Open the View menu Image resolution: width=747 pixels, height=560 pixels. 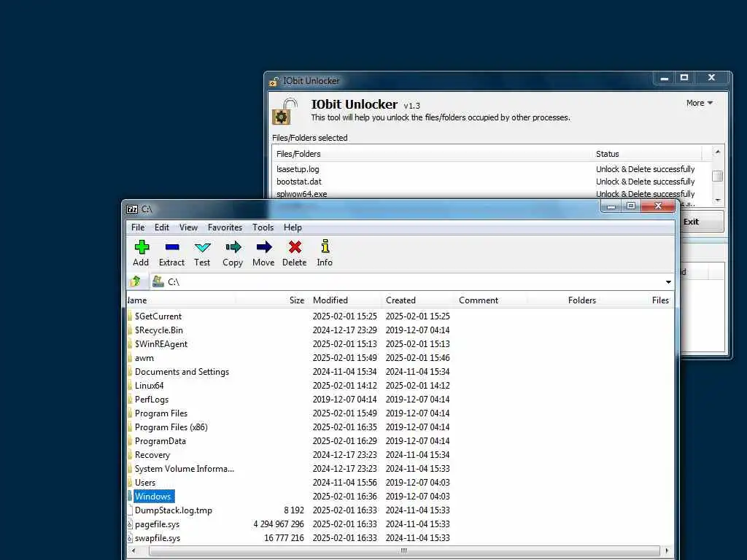pos(188,227)
